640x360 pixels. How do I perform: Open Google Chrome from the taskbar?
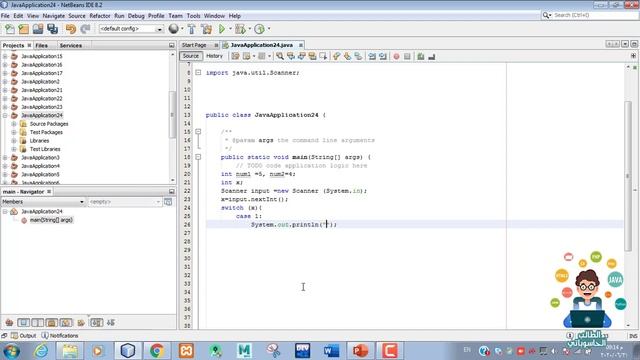click(157, 351)
